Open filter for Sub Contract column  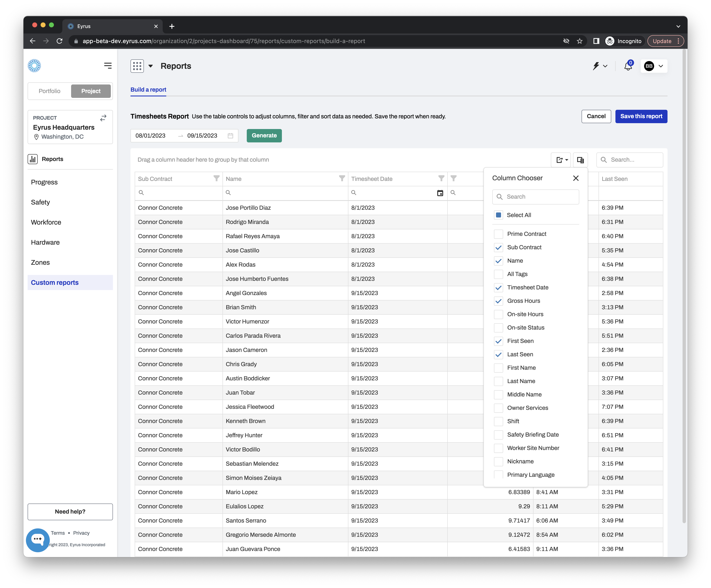[216, 178]
